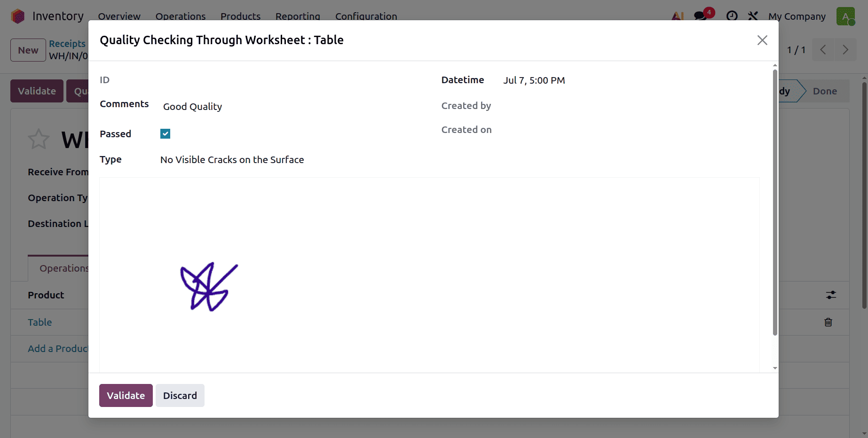Go to next record arrow
Screen dimensions: 868x438
tap(845, 50)
